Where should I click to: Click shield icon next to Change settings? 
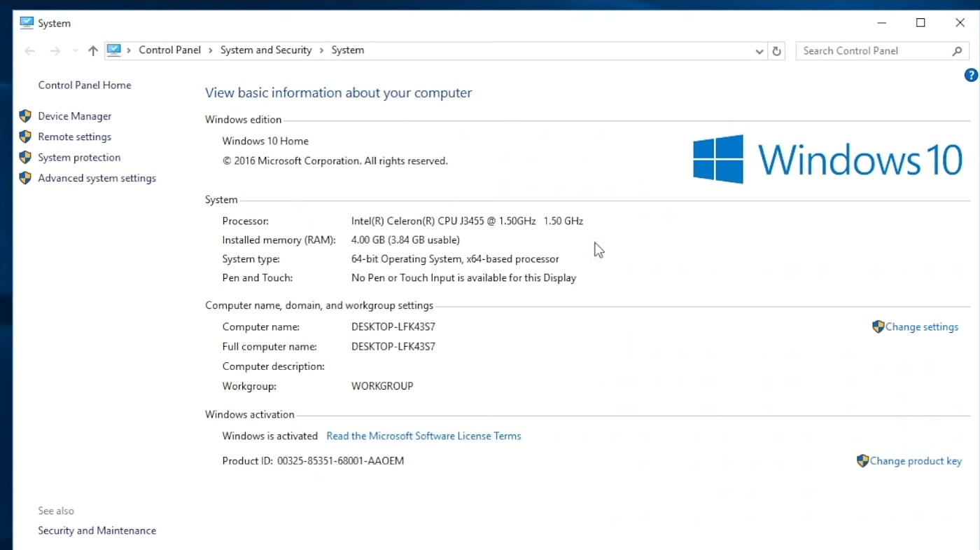tap(878, 326)
